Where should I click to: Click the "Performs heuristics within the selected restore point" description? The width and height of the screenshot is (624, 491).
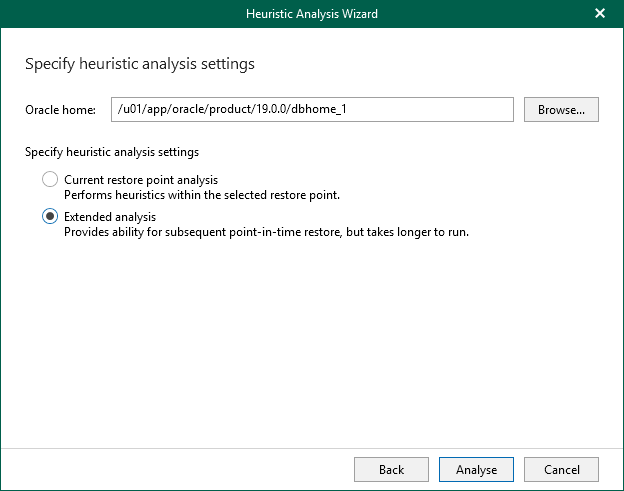[202, 195]
